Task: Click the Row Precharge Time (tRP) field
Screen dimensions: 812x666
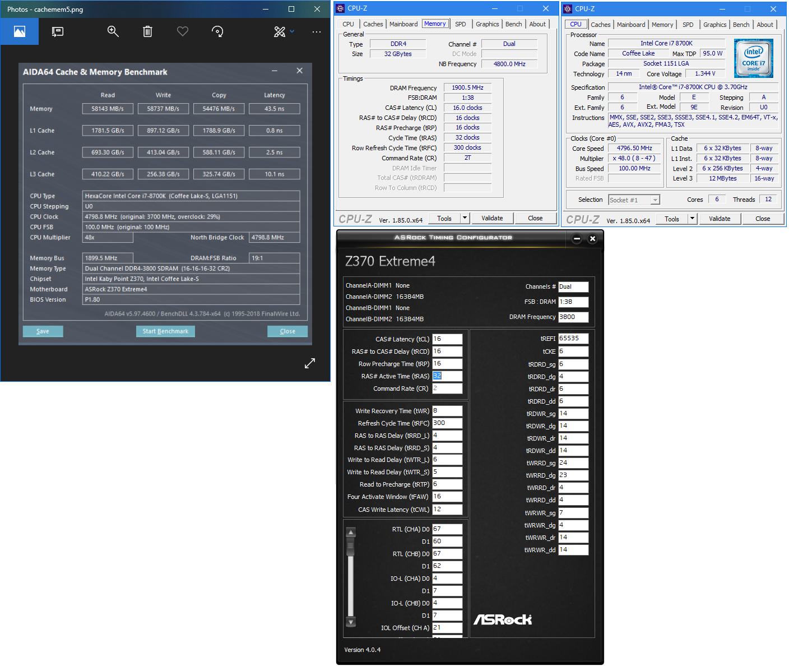Action: pyautogui.click(x=447, y=364)
